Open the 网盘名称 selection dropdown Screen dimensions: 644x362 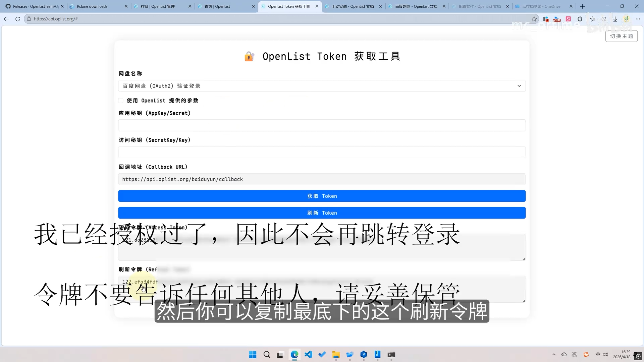[x=321, y=86]
